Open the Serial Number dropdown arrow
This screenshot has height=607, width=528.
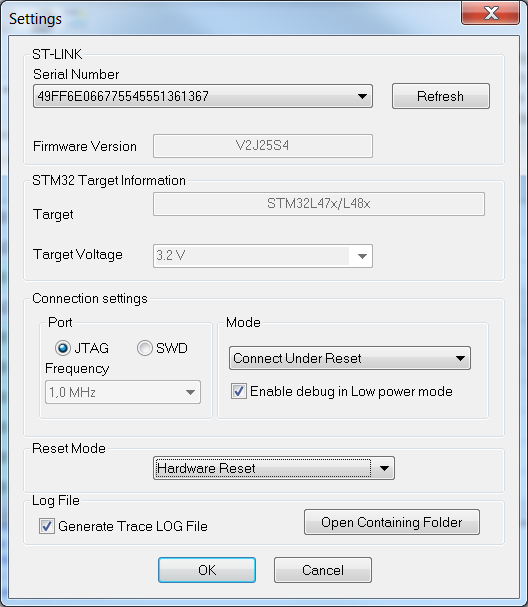point(362,96)
